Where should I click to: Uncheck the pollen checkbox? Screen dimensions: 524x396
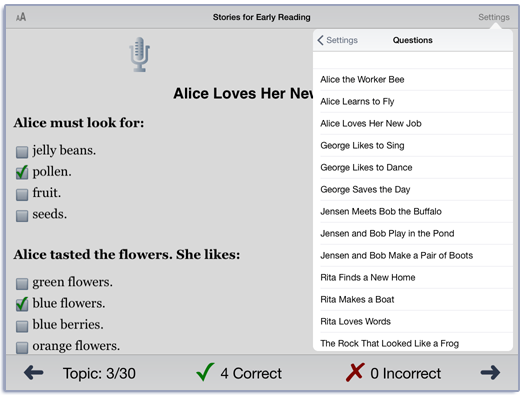22,173
